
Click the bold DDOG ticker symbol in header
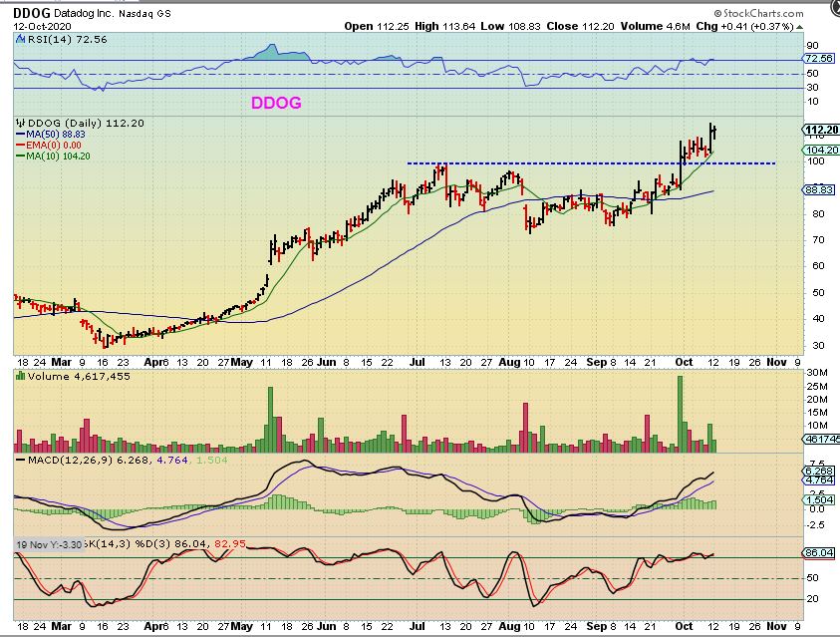coord(33,15)
